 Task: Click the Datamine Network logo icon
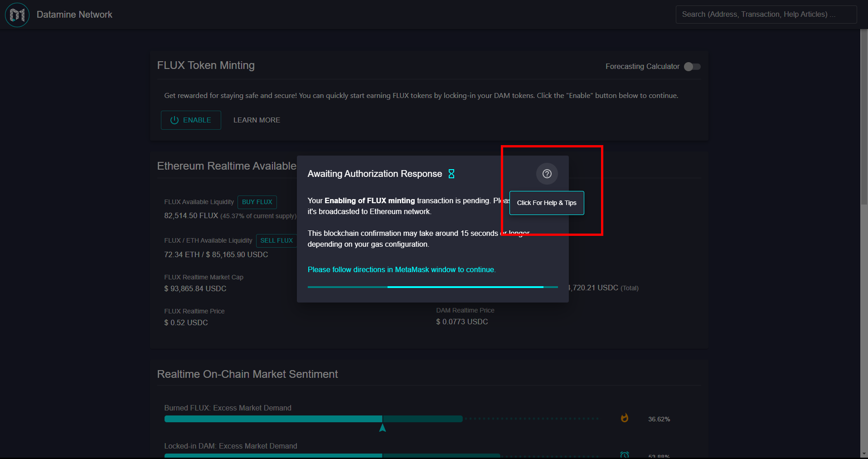(17, 15)
